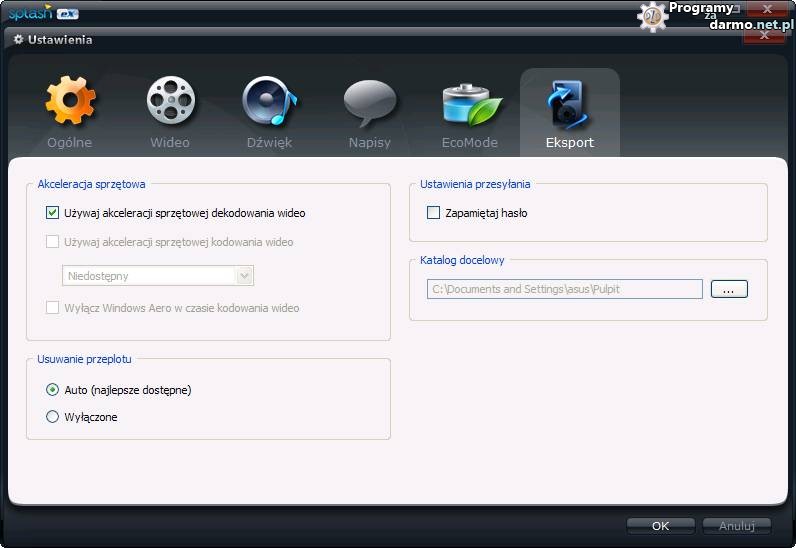Browse for target folder with ... button

(x=729, y=289)
